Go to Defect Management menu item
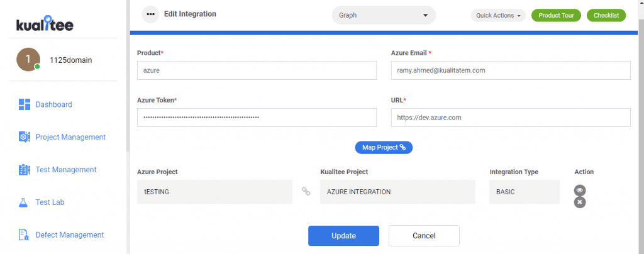Viewport: 644px width, 254px height. (69, 235)
